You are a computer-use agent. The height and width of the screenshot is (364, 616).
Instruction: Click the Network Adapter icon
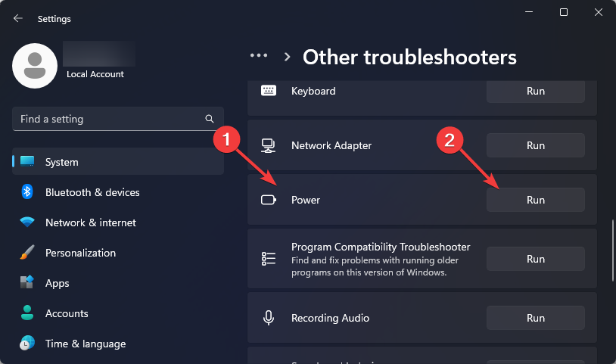(x=269, y=146)
